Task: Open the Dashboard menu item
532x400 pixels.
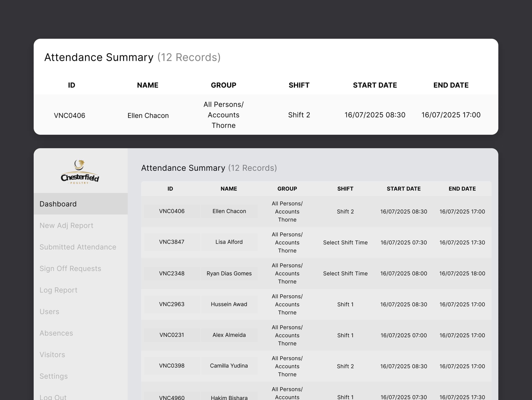Action: point(58,204)
